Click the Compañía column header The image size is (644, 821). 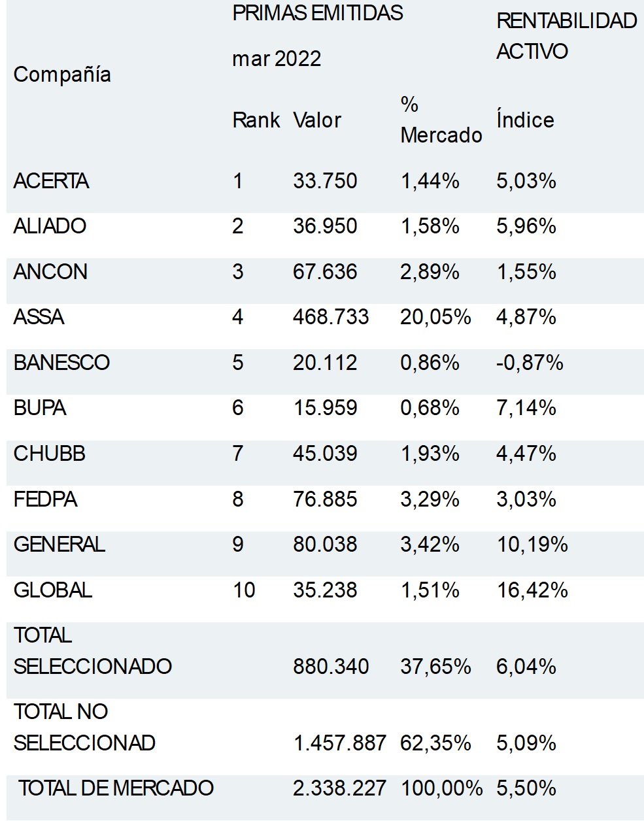pos(62,75)
